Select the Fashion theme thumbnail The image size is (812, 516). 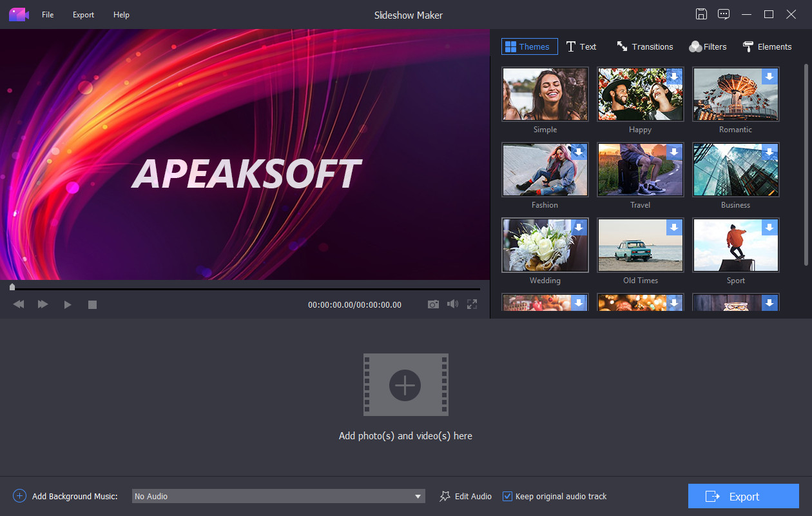[545, 170]
